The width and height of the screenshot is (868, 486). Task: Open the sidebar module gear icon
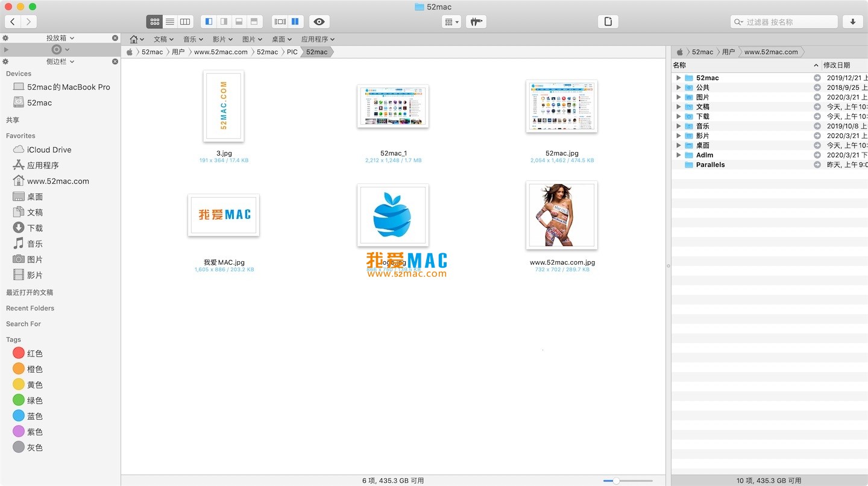(5, 62)
